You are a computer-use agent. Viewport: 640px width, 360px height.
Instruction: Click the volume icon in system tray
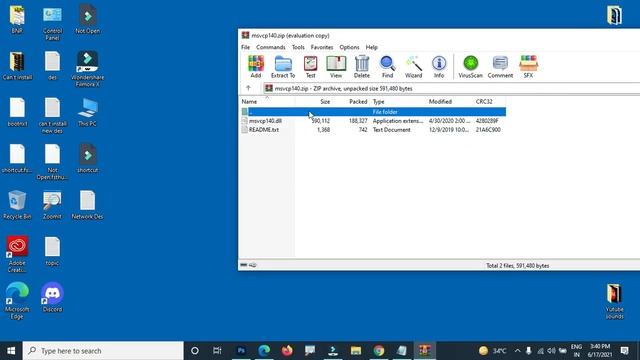coord(551,351)
